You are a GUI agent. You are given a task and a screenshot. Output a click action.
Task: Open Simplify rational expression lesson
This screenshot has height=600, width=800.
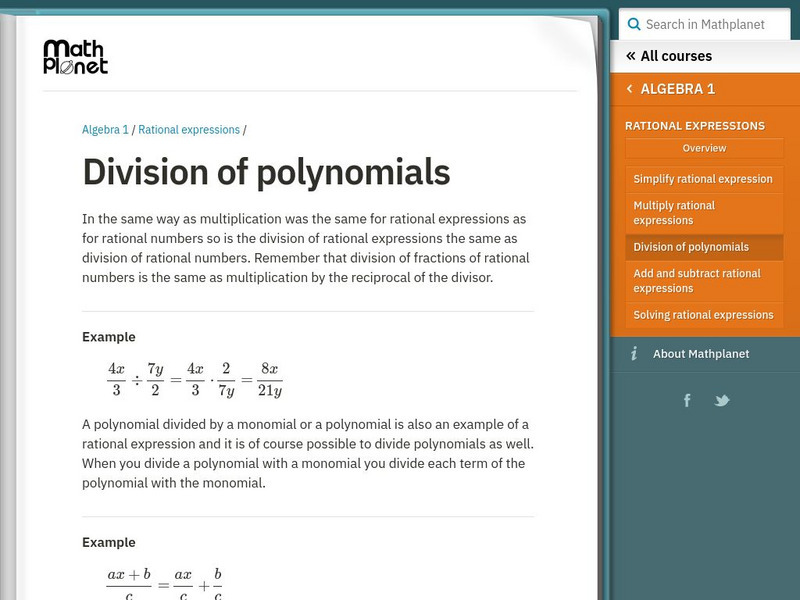pyautogui.click(x=704, y=179)
